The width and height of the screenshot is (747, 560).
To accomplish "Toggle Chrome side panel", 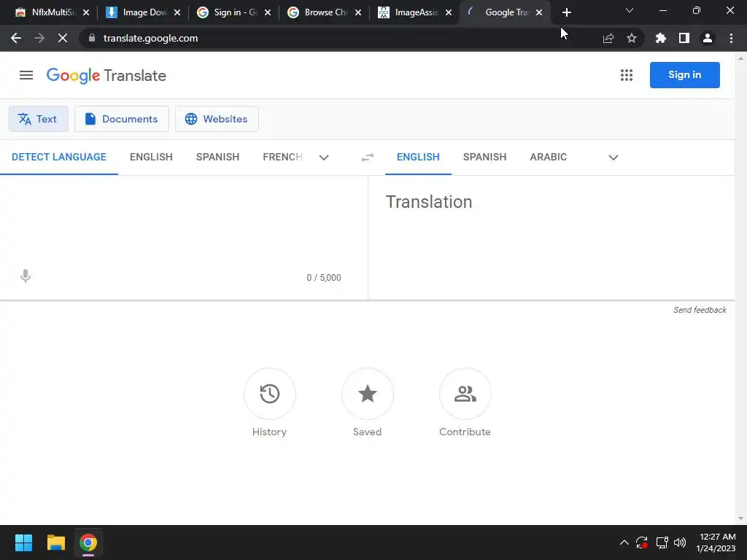I will pyautogui.click(x=684, y=38).
